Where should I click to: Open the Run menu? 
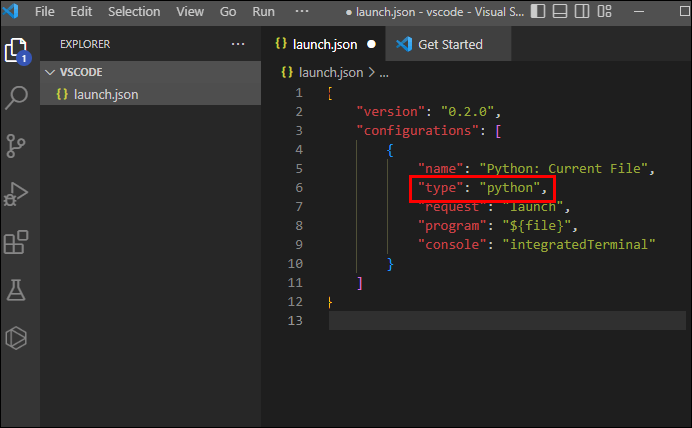point(264,12)
